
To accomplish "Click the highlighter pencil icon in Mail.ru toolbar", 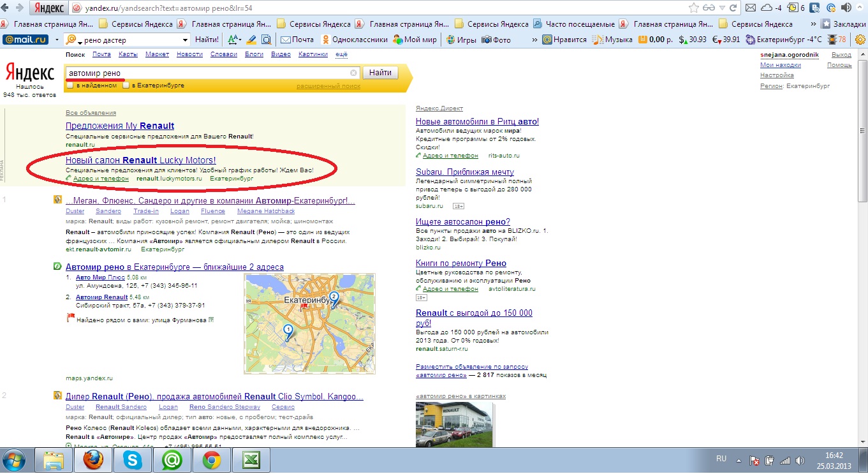I will point(251,40).
